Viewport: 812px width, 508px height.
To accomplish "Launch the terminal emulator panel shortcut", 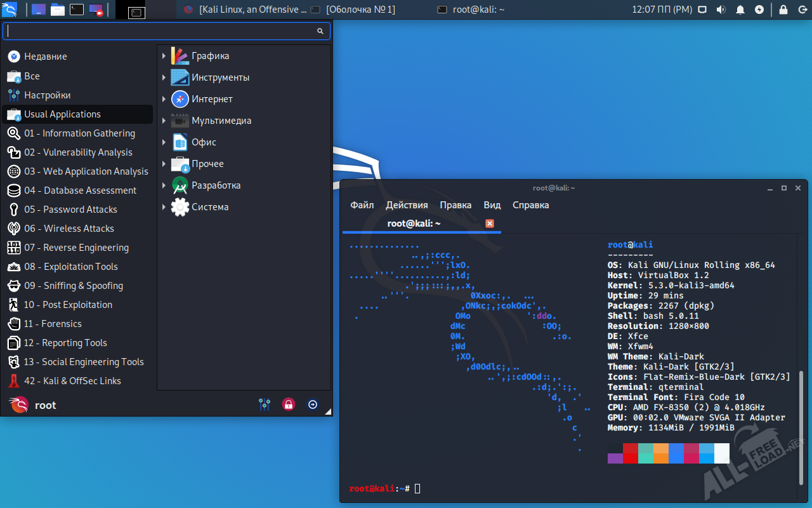I will [x=76, y=10].
